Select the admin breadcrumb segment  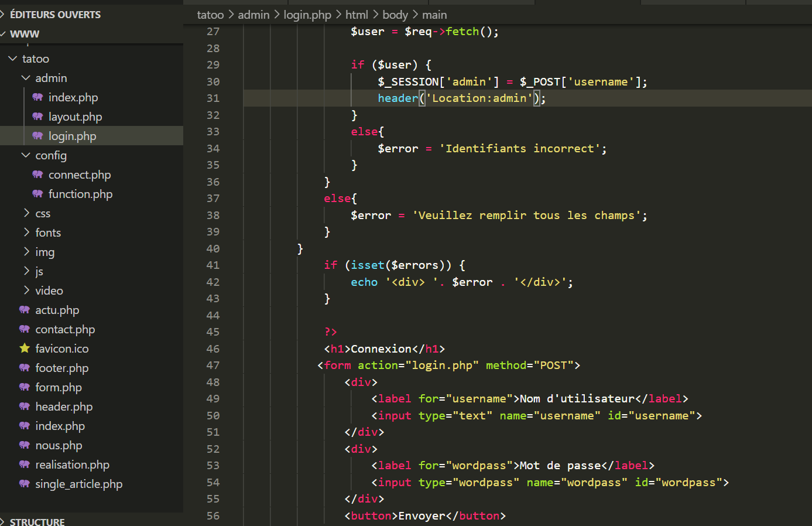tap(253, 15)
